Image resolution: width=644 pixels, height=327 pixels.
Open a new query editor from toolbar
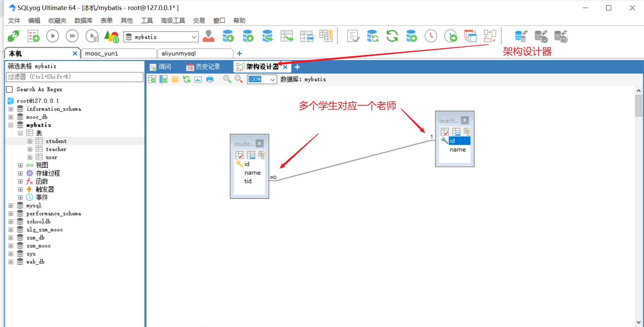[33, 36]
